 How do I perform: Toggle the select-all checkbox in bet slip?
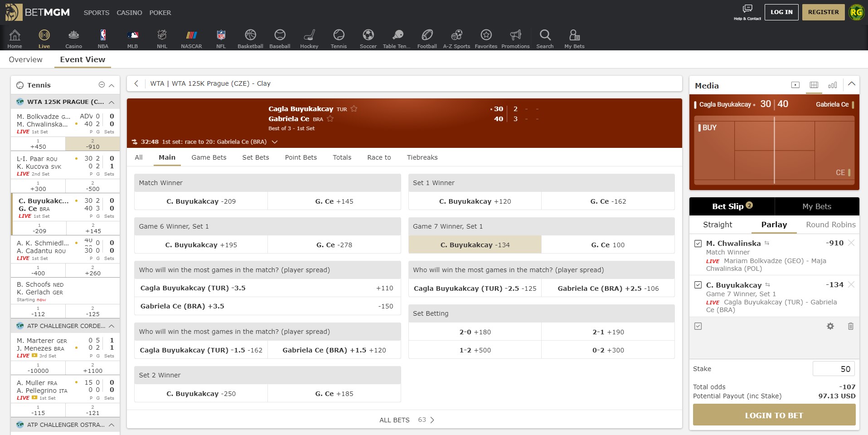point(698,326)
